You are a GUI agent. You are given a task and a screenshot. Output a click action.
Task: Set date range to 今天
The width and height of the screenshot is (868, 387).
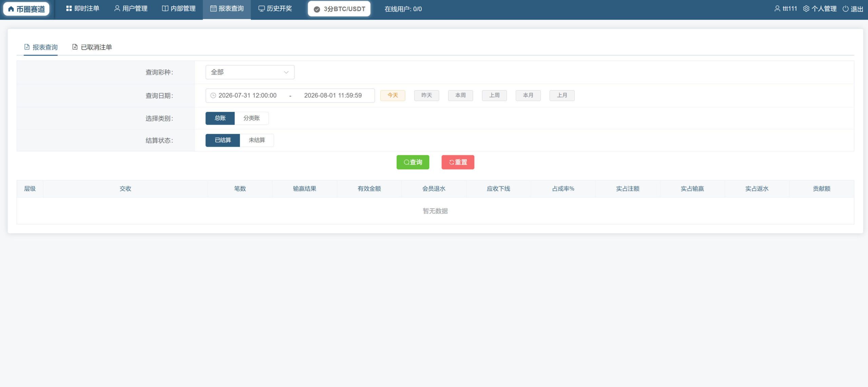[393, 96]
